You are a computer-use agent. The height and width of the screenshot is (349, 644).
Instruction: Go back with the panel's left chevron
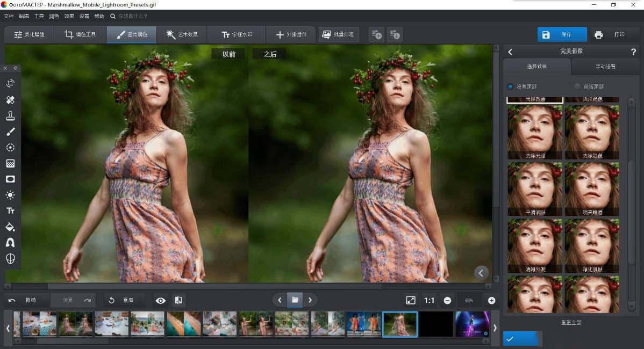(510, 52)
